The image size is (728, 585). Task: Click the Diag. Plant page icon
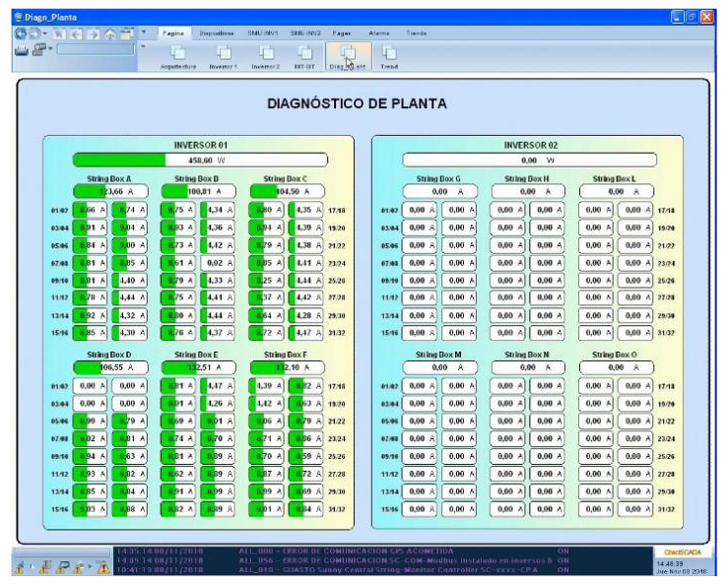click(348, 54)
